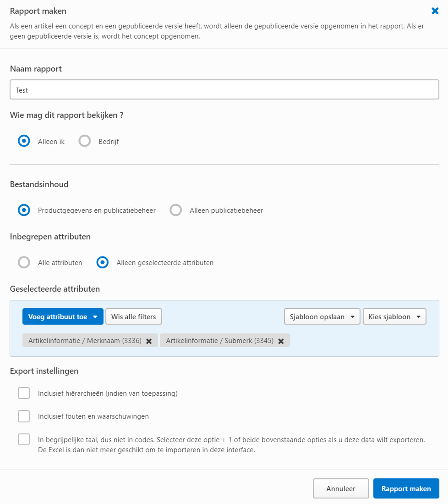Image resolution: width=448 pixels, height=504 pixels.
Task: Expand the Kies sjabloon dropdown
Action: click(394, 316)
